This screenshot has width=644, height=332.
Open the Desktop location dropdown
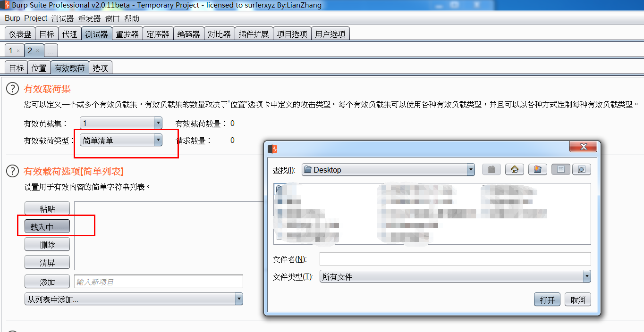[388, 170]
